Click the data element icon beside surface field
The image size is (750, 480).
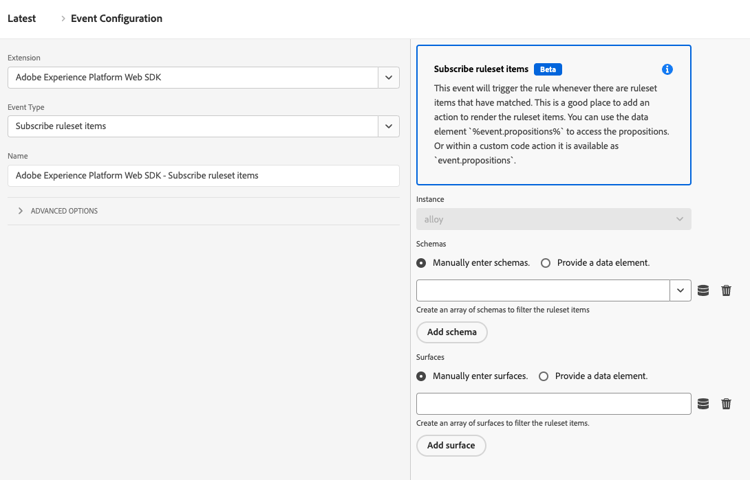(x=703, y=404)
